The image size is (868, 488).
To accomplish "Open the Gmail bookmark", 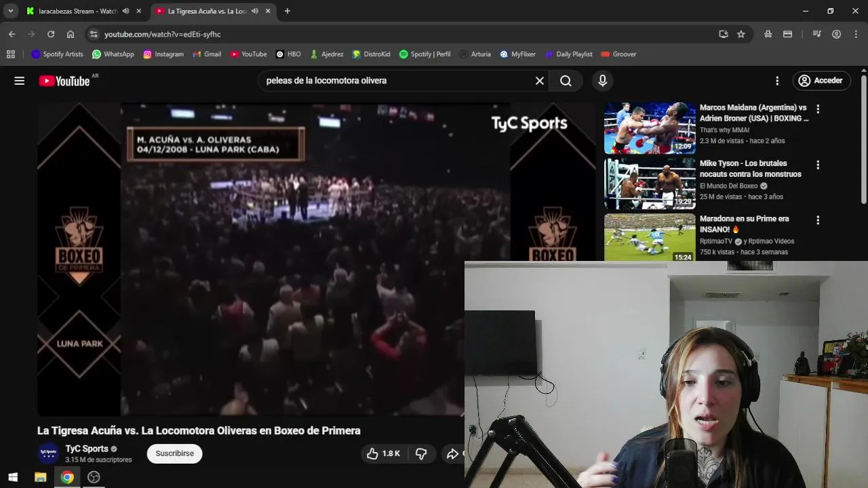I will 207,54.
